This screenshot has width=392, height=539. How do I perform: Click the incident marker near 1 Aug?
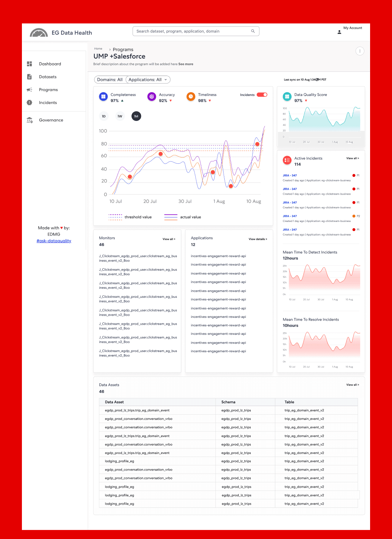point(213,172)
